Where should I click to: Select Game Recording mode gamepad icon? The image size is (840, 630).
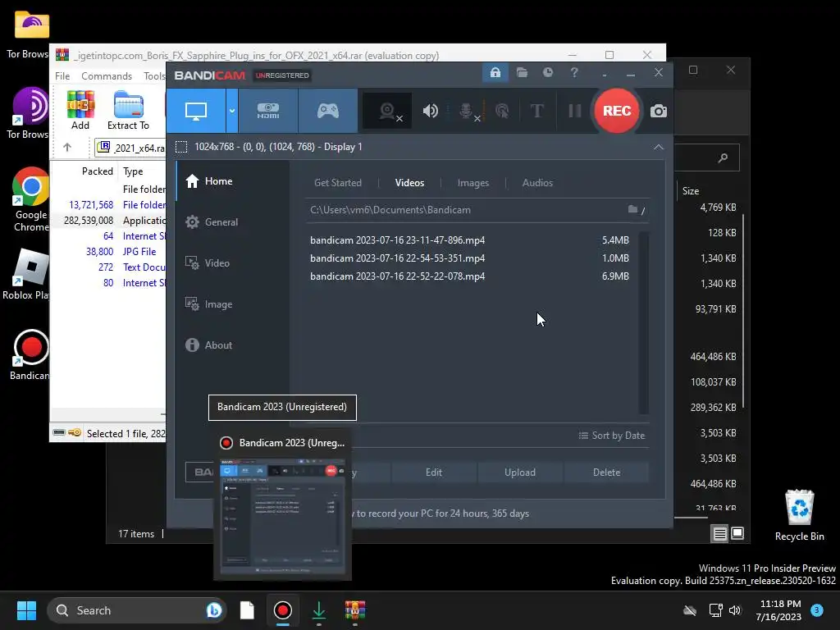click(328, 111)
